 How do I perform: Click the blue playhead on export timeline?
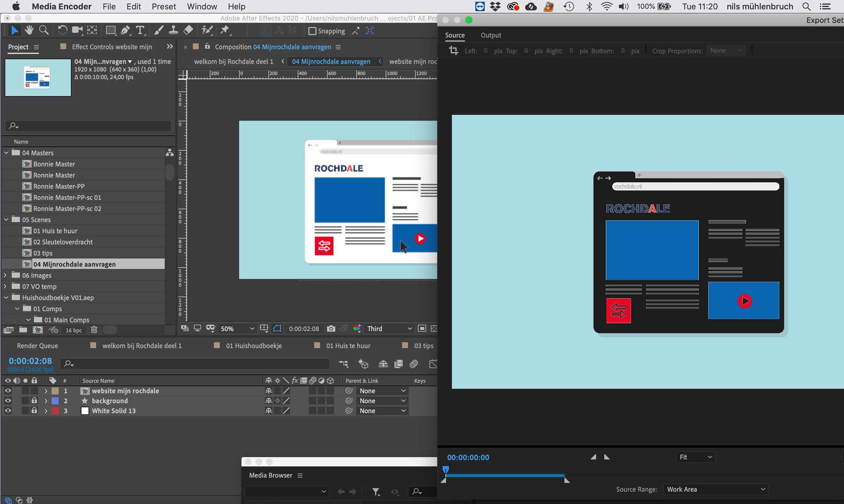[x=446, y=470]
